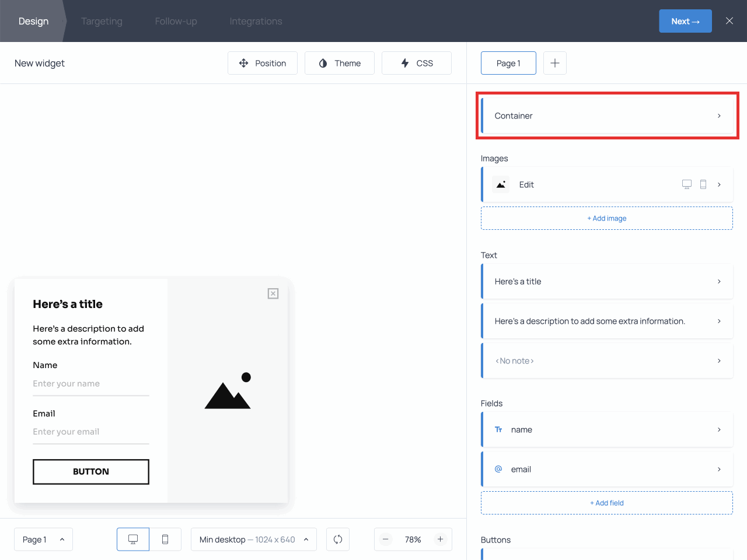Click the Enter your name input in preview

pyautogui.click(x=90, y=383)
